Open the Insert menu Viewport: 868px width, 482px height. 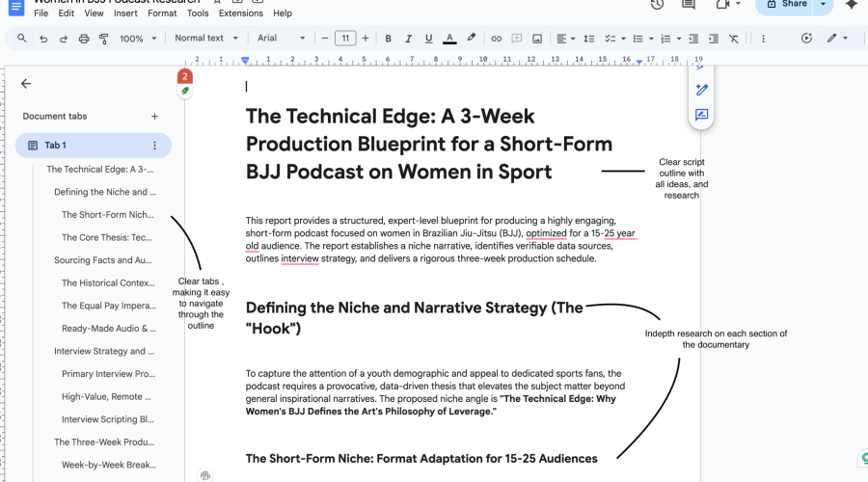[125, 13]
